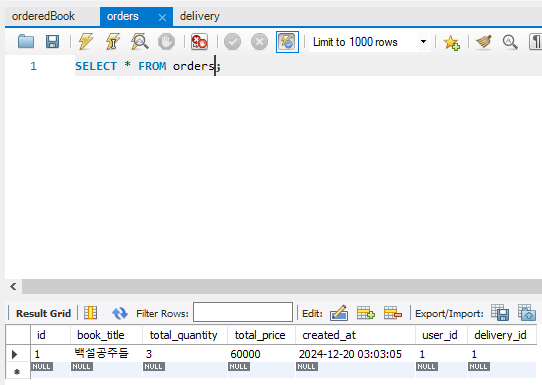Select the id cell with value 1
Screen dimensions: 542x385
point(50,354)
